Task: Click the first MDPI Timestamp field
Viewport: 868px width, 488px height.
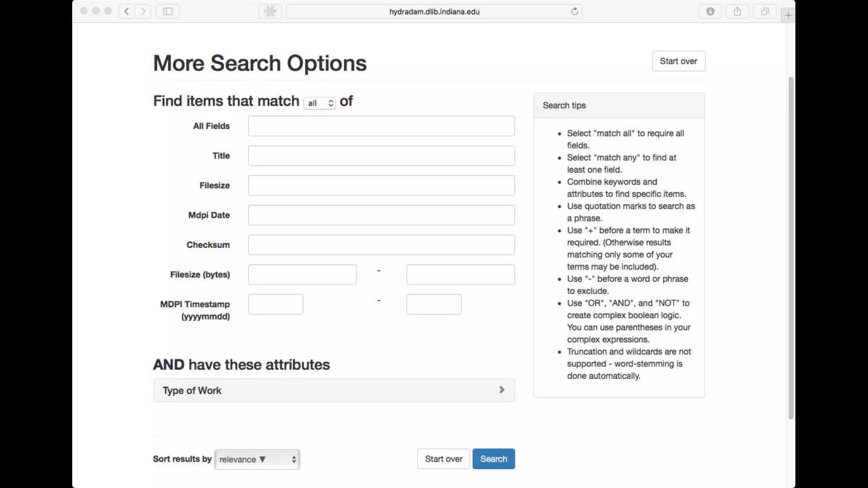Action: tap(275, 304)
